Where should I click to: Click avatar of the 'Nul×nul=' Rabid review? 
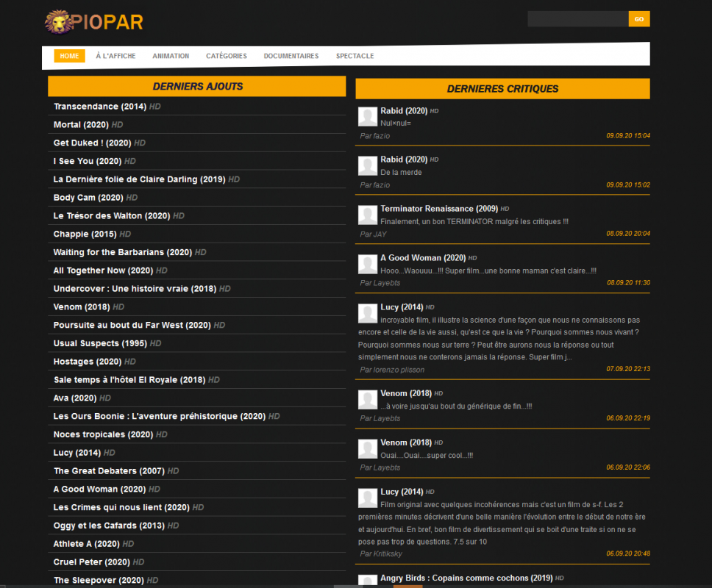point(368,117)
